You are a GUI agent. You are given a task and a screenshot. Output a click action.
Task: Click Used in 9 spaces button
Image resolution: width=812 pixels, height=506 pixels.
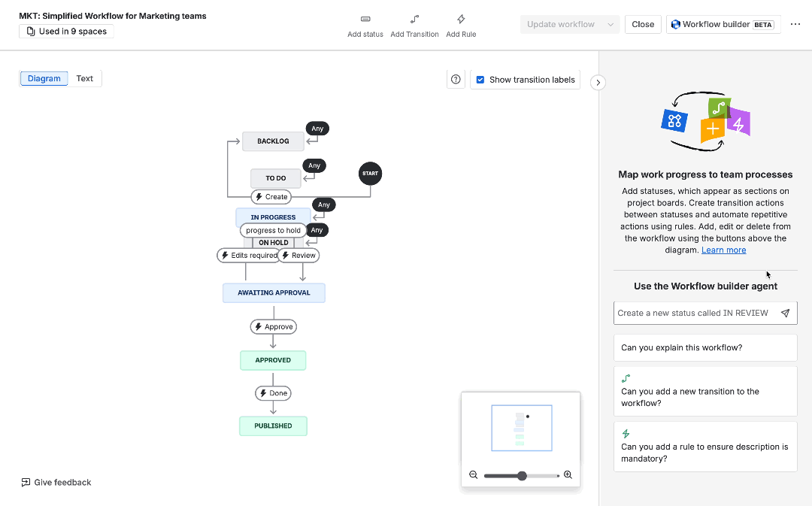click(x=66, y=31)
